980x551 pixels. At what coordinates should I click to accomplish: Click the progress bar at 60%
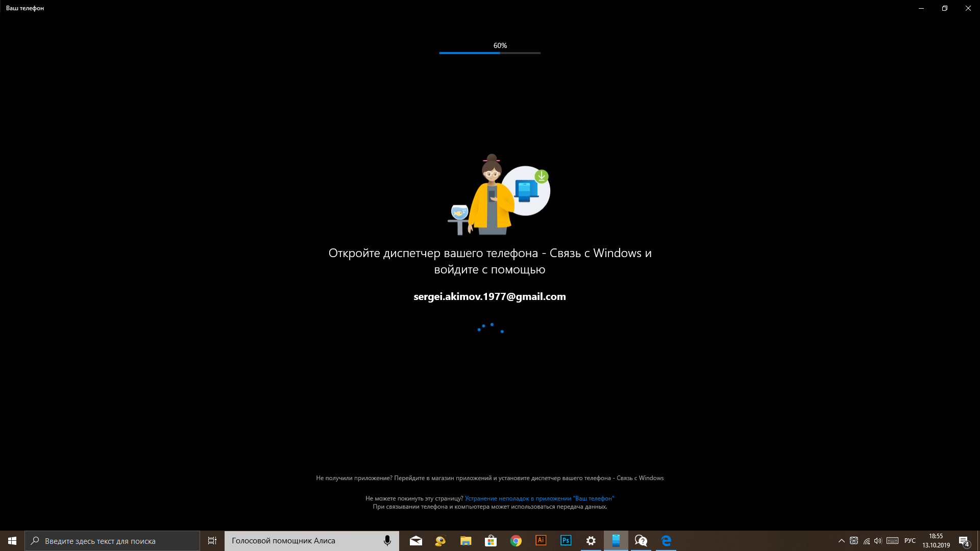pyautogui.click(x=490, y=53)
